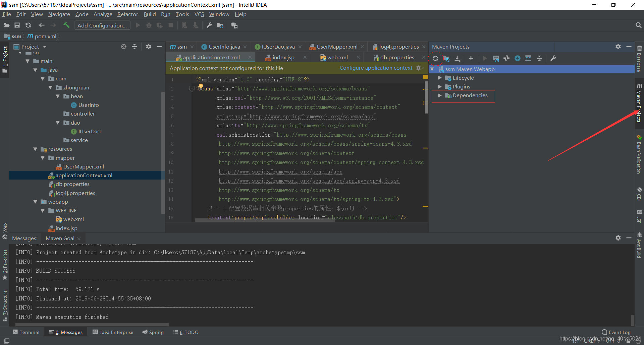The image size is (644, 345).
Task: Click the Back navigation arrow
Action: [42, 25]
